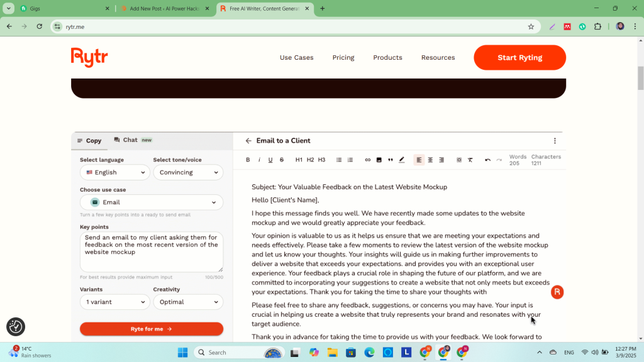Clear text formatting
This screenshot has height=362, width=644.
(x=470, y=160)
